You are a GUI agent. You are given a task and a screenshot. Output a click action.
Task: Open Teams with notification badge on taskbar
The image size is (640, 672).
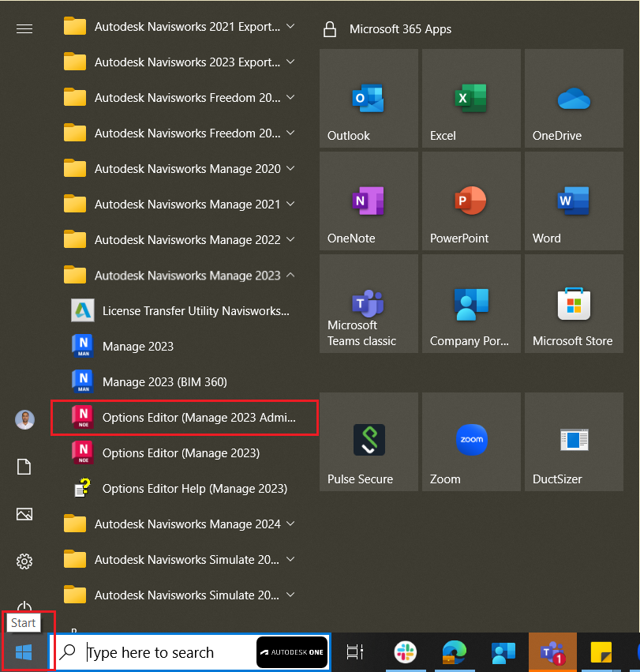point(552,652)
